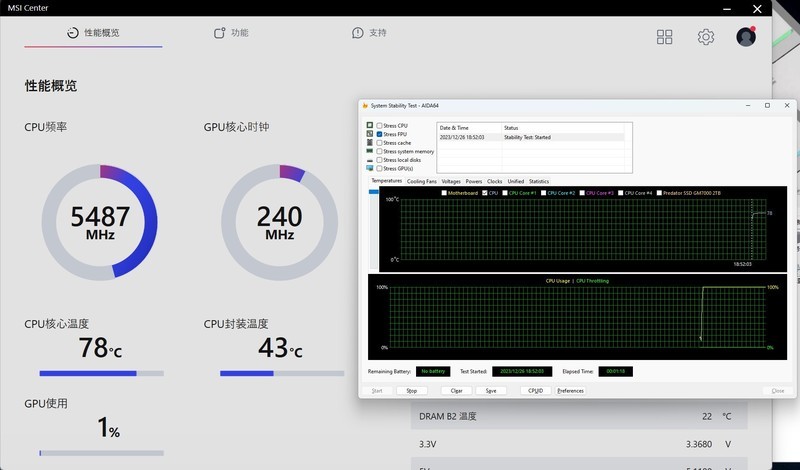Enable the Stress system memory checkbox
The image size is (800, 470).
click(379, 151)
